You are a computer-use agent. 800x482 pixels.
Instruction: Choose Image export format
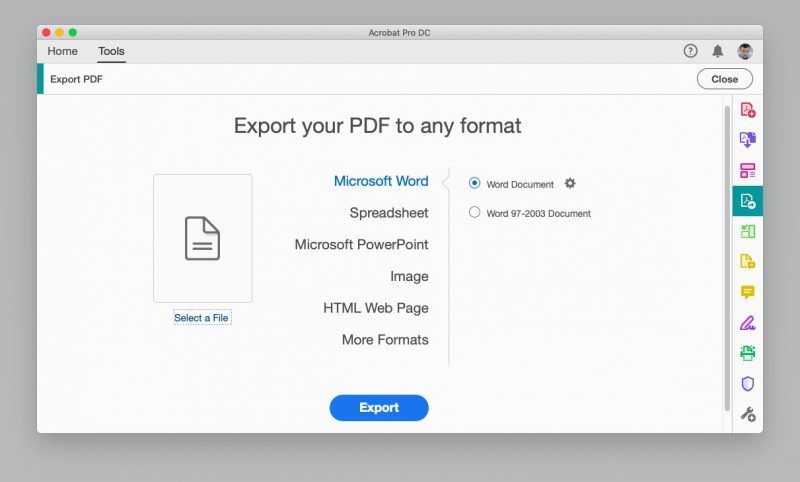coord(409,276)
